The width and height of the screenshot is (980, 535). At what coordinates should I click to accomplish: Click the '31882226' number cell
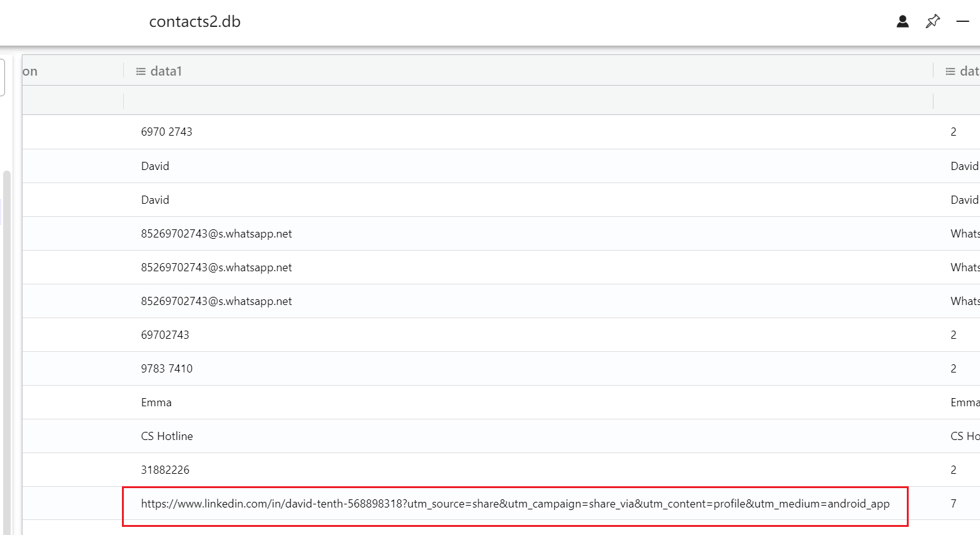pos(165,470)
